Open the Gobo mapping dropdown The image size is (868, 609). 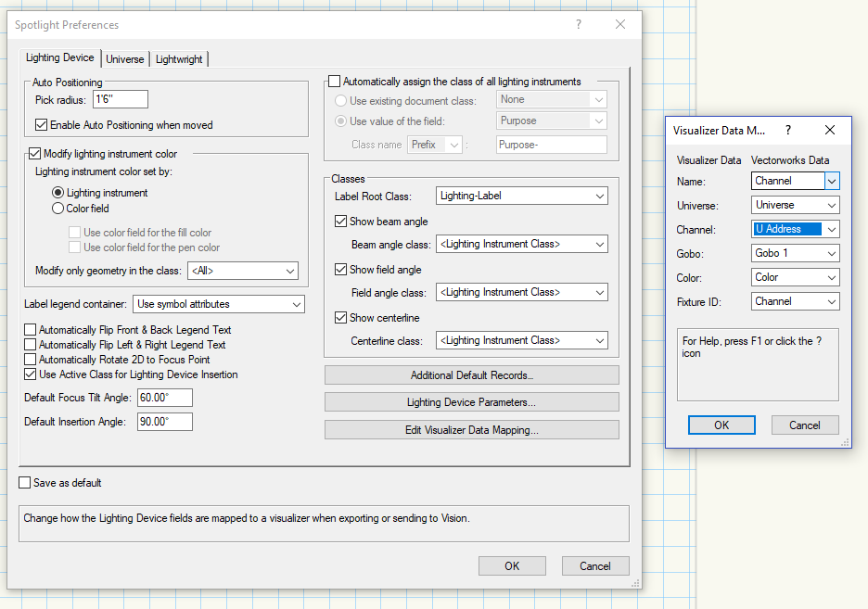pos(796,253)
